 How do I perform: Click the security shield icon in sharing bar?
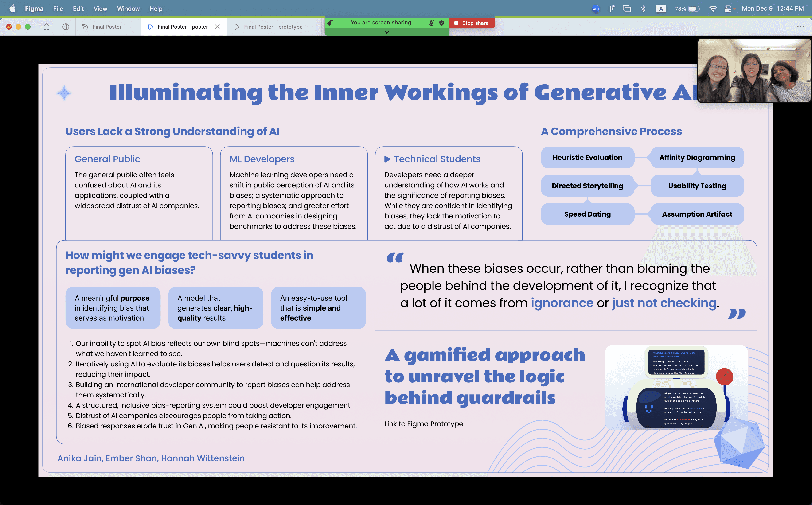pos(441,23)
